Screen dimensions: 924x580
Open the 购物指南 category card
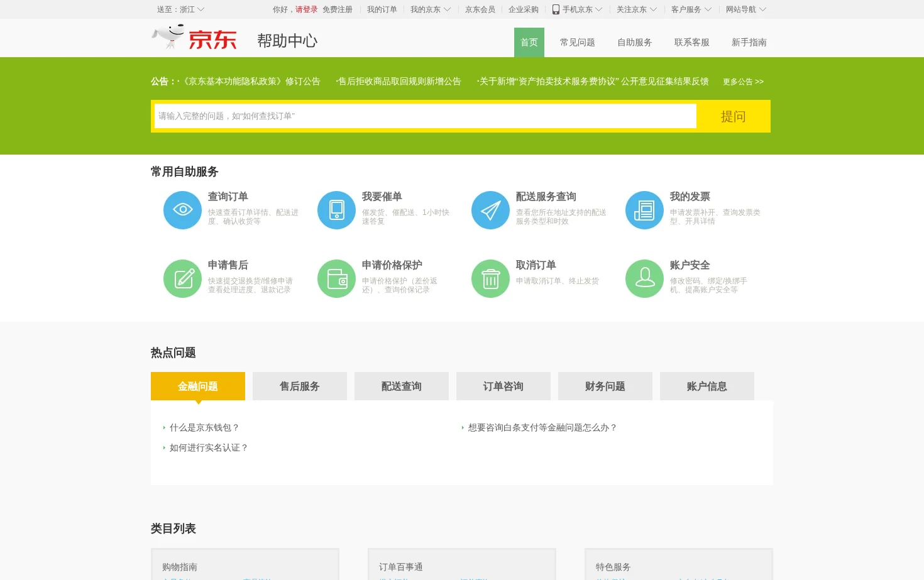tap(245, 564)
